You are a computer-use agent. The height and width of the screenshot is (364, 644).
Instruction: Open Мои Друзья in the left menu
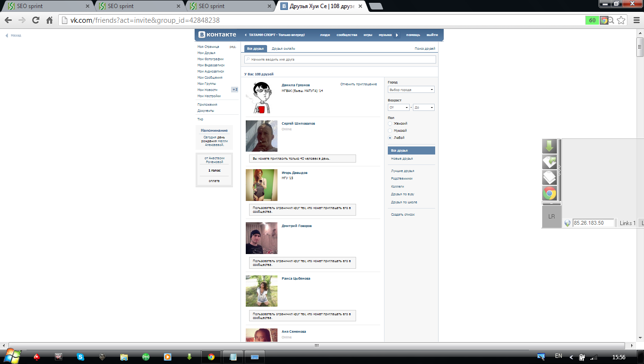point(206,53)
